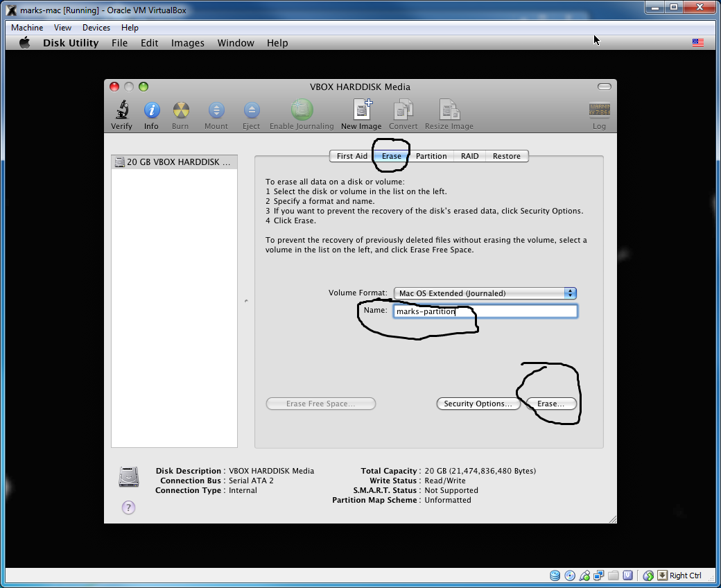Toggle the toolbar pill button in title bar
Image resolution: width=721 pixels, height=588 pixels.
[605, 87]
